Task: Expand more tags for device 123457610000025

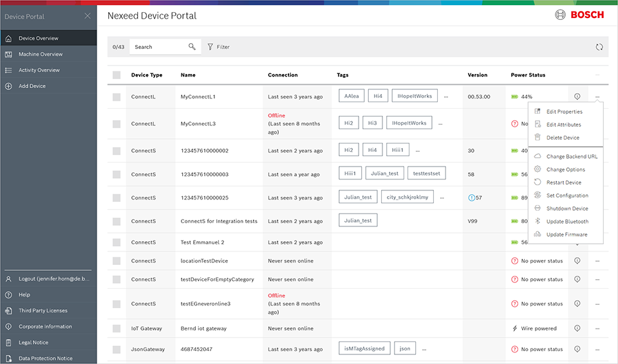Action: (x=442, y=198)
